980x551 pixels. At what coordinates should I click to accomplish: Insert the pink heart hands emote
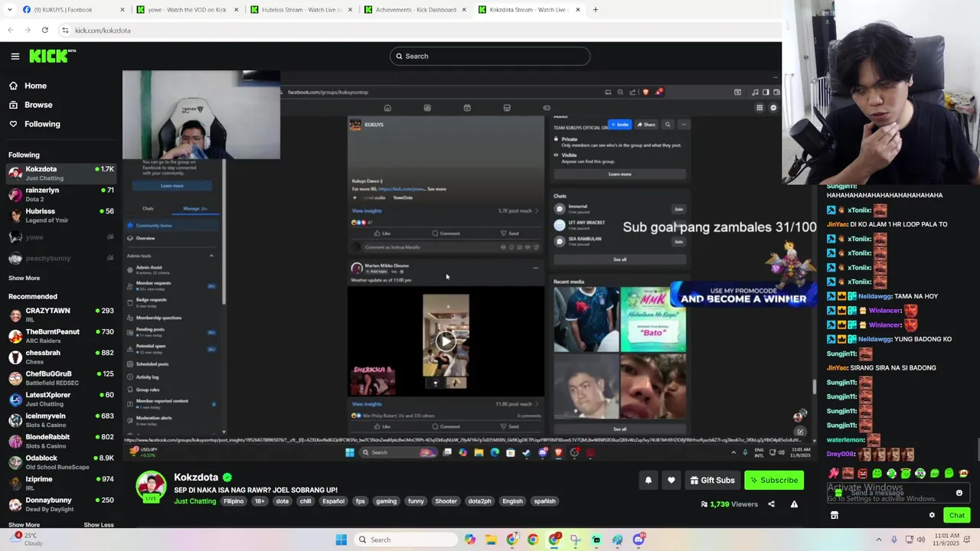[834, 474]
